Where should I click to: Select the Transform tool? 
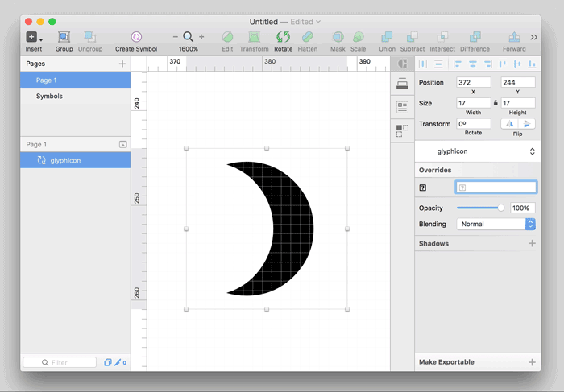click(255, 37)
